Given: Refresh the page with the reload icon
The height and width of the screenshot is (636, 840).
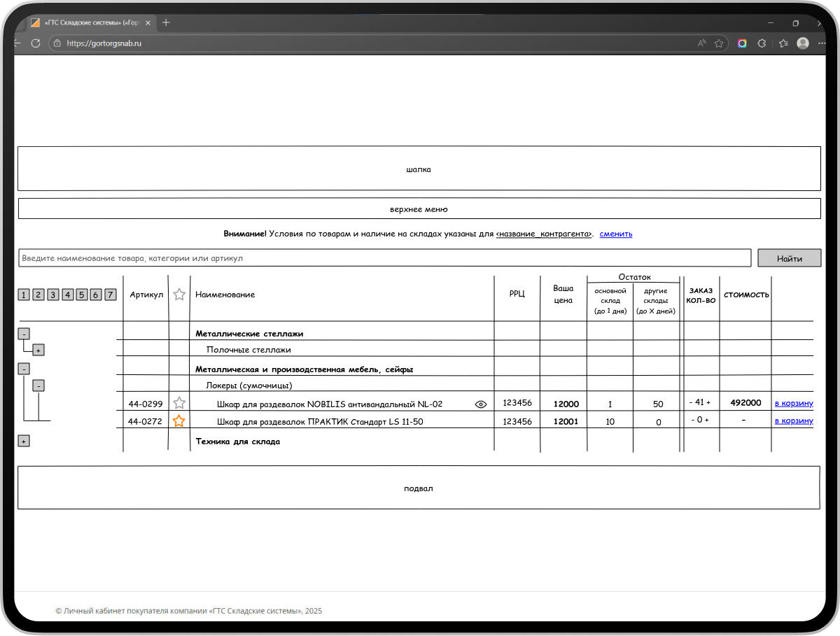Looking at the screenshot, I should coord(36,43).
